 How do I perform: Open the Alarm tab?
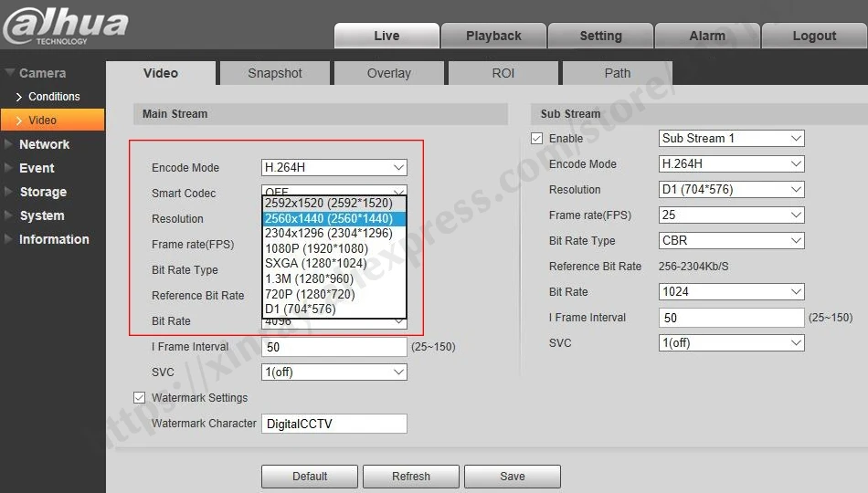point(707,36)
